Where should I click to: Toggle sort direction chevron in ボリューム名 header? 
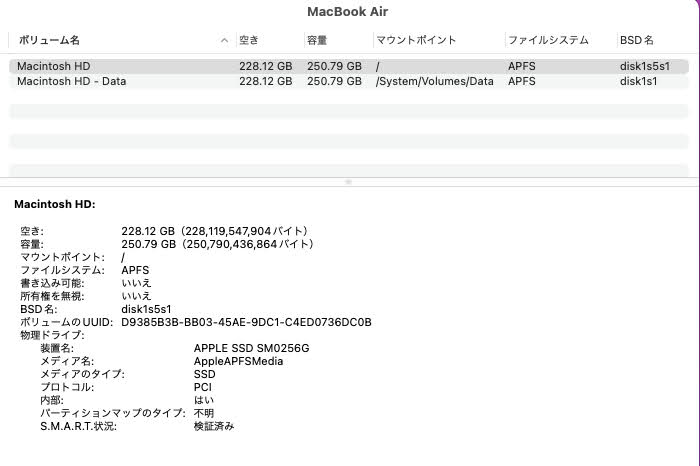[x=224, y=41]
